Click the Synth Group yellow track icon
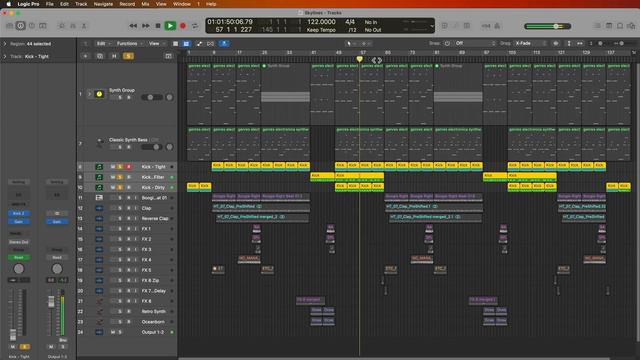 (99, 94)
